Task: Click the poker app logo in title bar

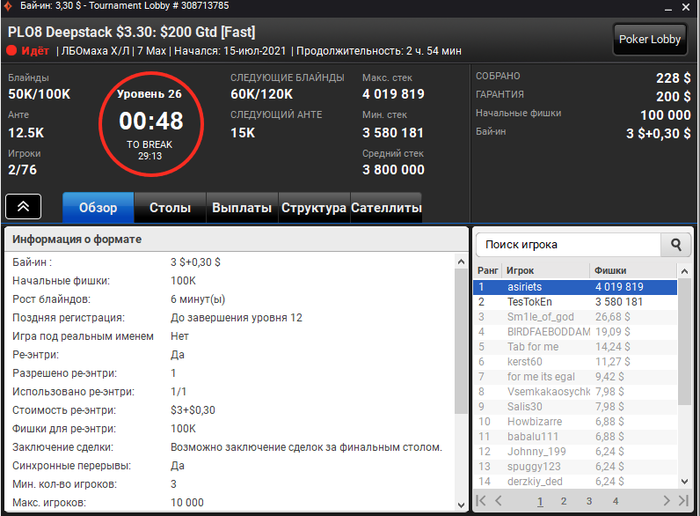Action: click(x=8, y=6)
